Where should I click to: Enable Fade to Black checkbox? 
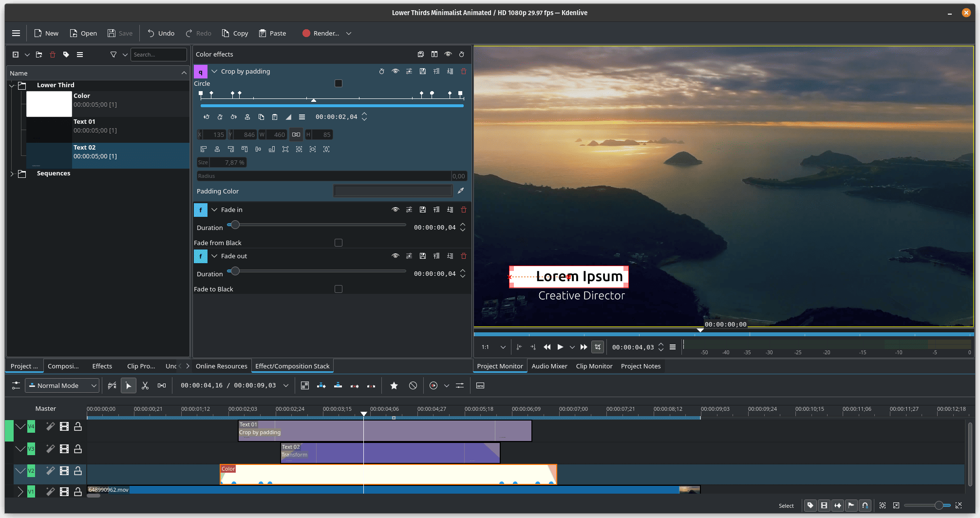[339, 289]
